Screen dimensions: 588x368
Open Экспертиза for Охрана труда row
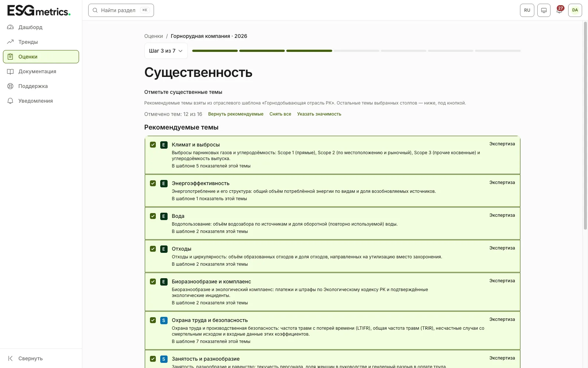(x=502, y=319)
